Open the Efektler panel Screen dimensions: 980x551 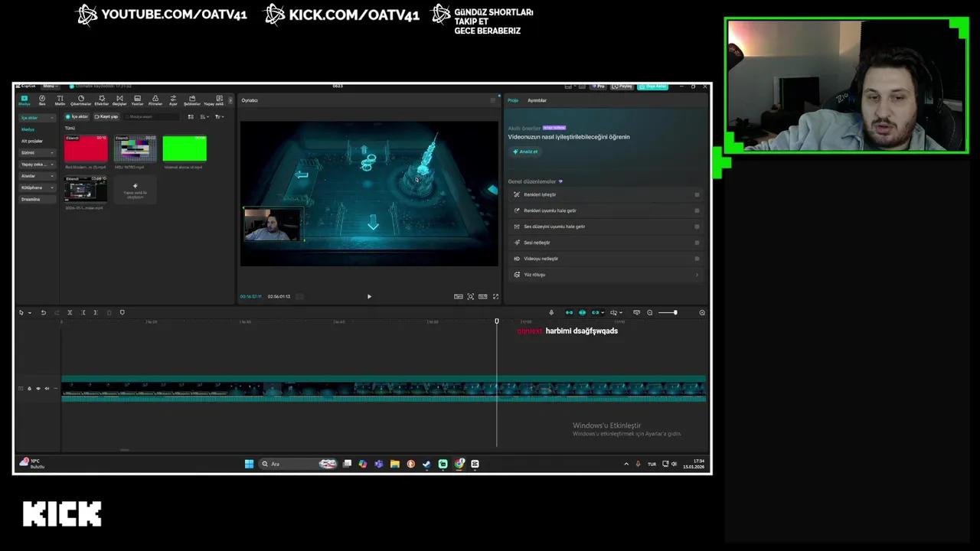click(x=102, y=100)
